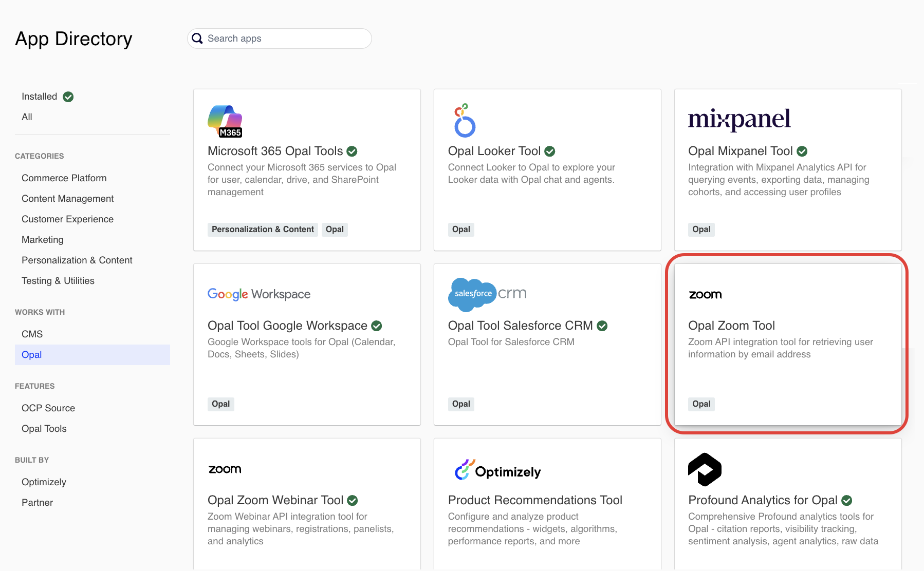The image size is (924, 571).
Task: Click Opal tag on Salesforce CRM card
Action: pos(461,404)
